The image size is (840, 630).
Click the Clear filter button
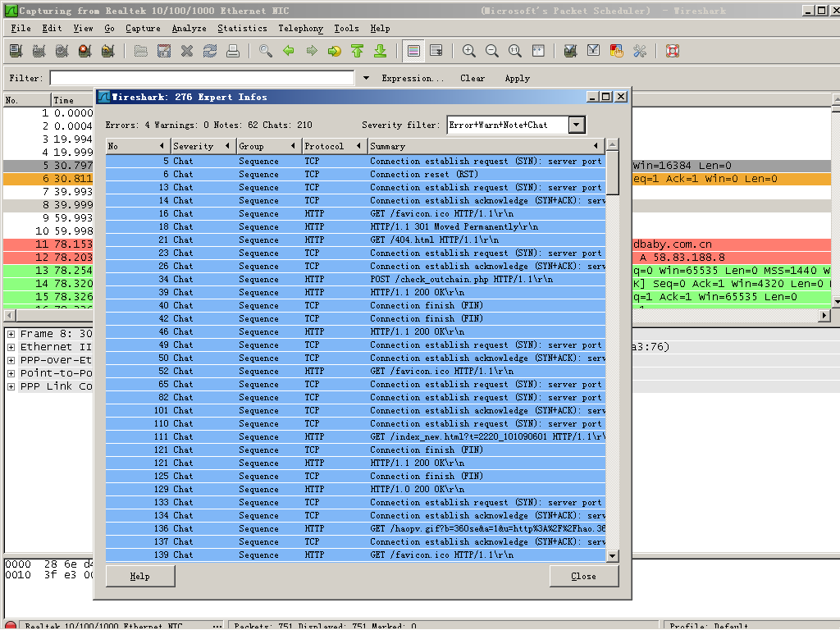coord(472,78)
